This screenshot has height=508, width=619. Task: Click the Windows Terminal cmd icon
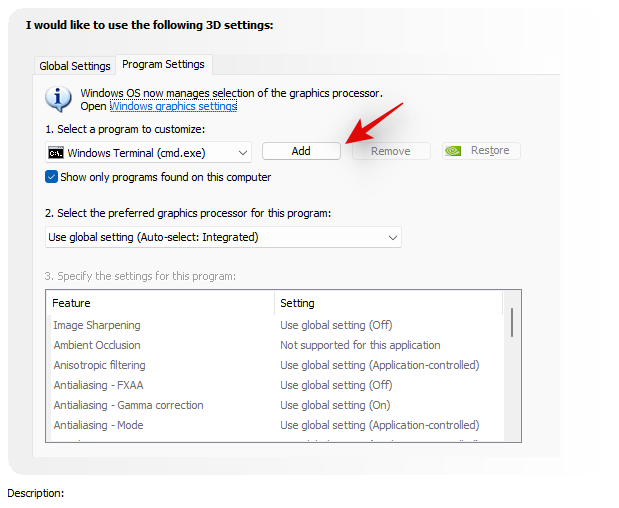(56, 152)
